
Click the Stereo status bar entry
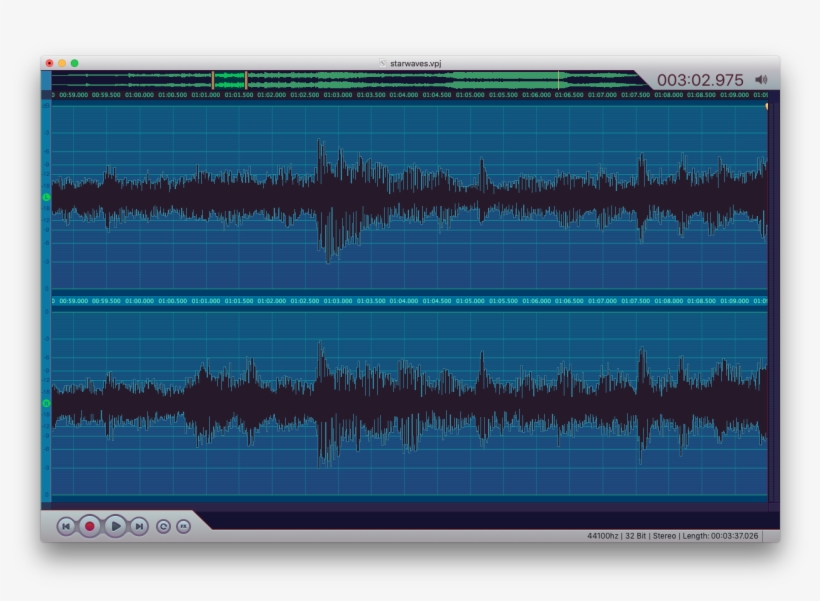pyautogui.click(x=664, y=536)
